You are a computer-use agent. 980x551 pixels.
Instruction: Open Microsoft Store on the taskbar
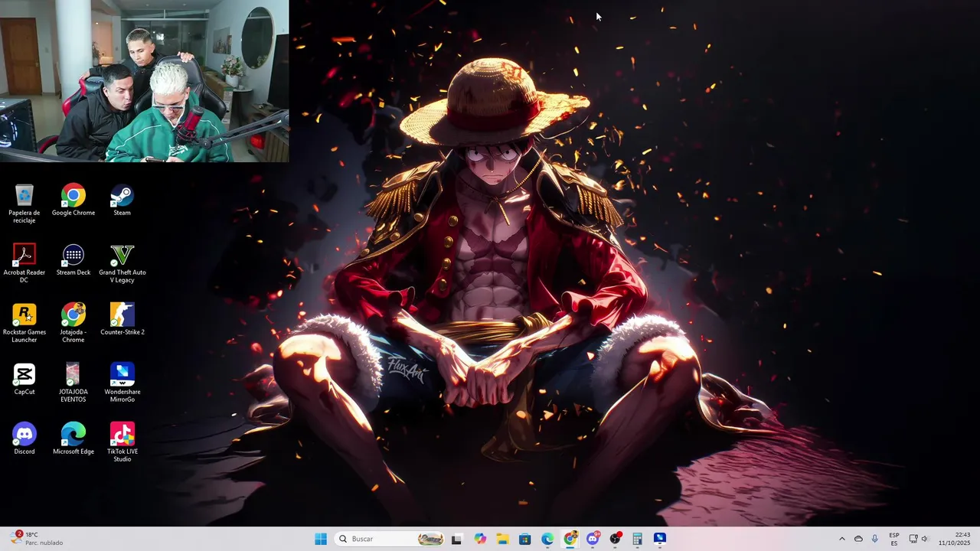524,539
